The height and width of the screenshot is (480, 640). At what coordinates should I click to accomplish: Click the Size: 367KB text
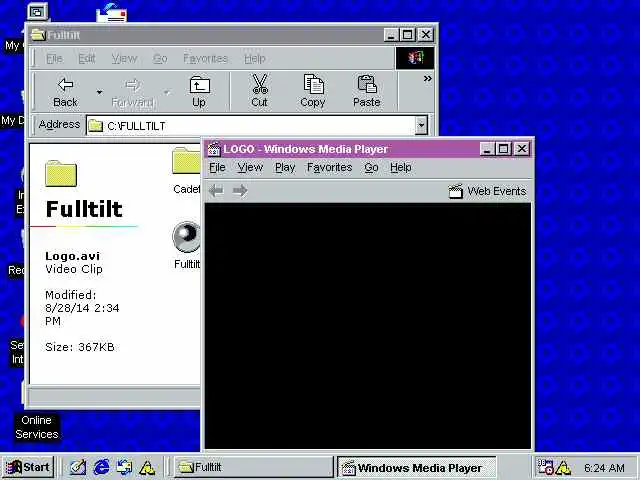pos(80,347)
